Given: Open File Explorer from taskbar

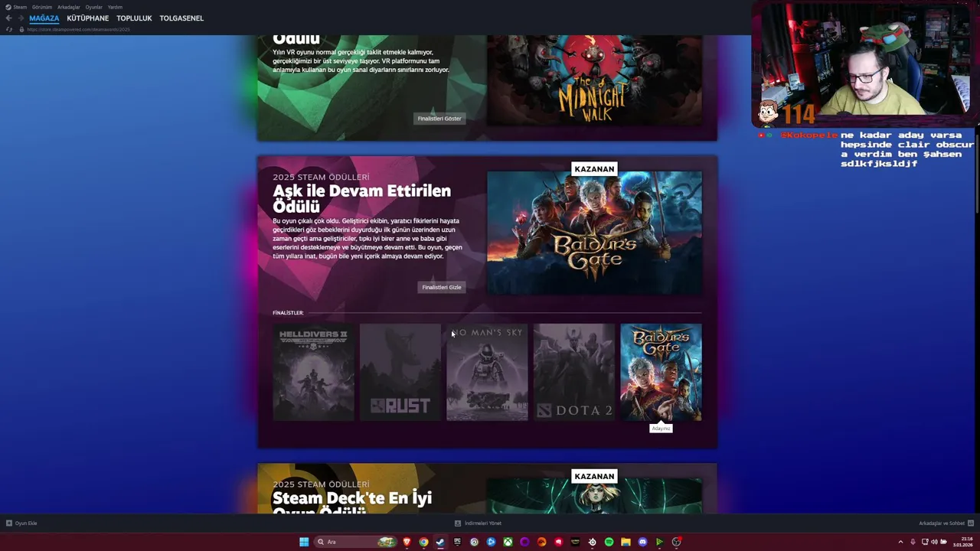Looking at the screenshot, I should [626, 542].
